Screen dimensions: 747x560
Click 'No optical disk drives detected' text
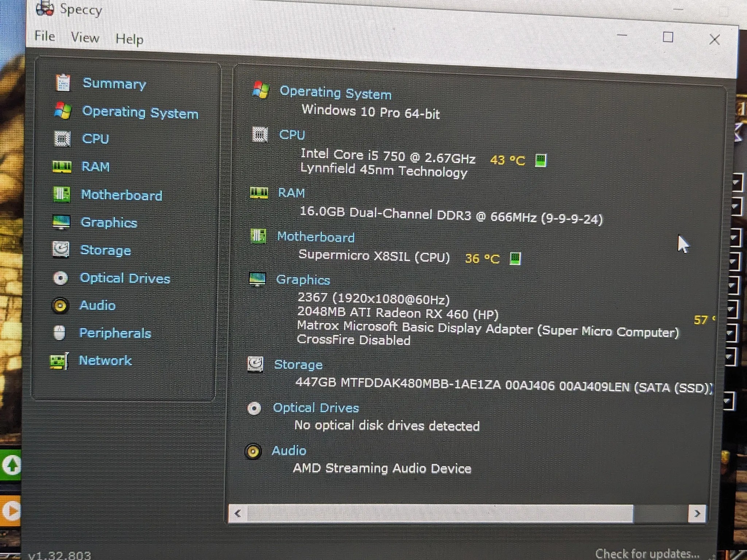click(x=387, y=425)
